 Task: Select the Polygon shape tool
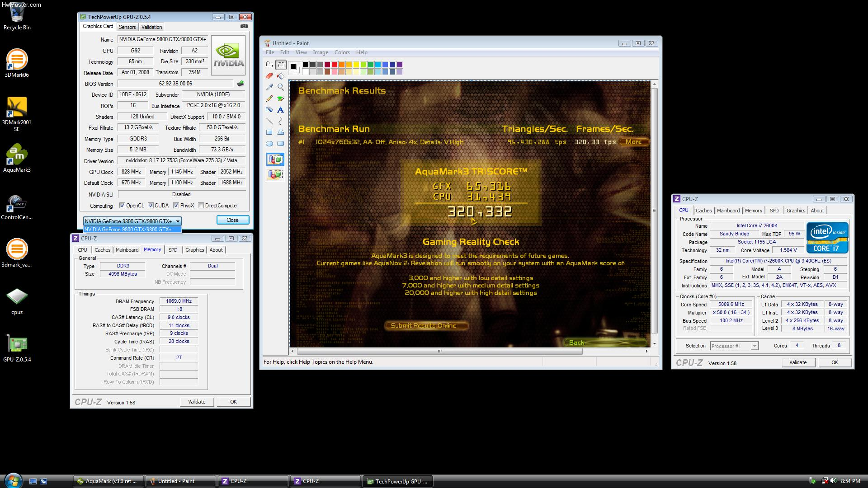[x=281, y=132]
